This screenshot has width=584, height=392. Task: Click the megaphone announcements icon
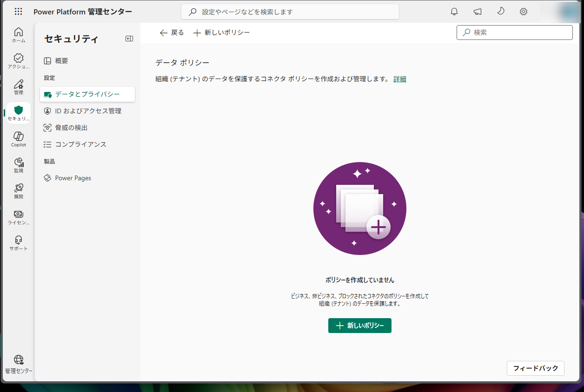pyautogui.click(x=478, y=12)
